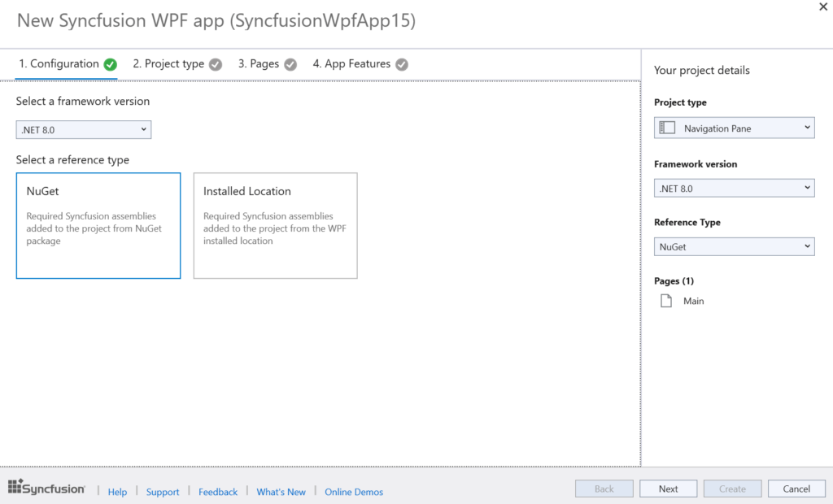Viewport: 833px width, 504px height.
Task: Click the Next button
Action: coord(668,489)
